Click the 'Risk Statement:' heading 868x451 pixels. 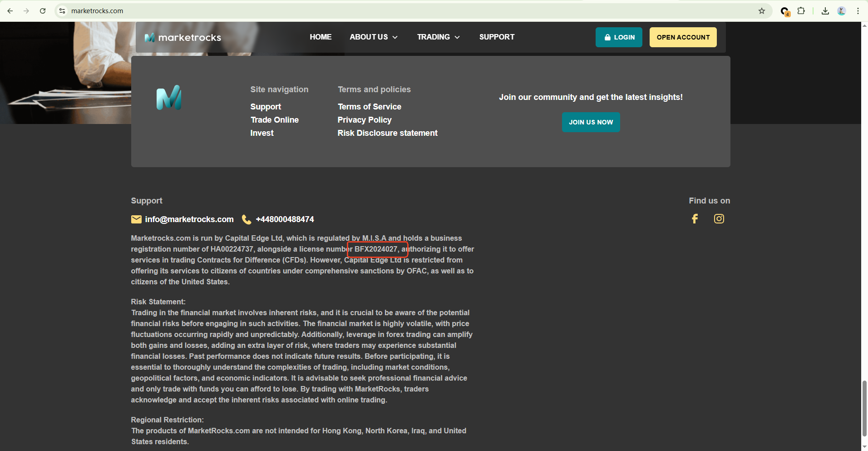(158, 302)
